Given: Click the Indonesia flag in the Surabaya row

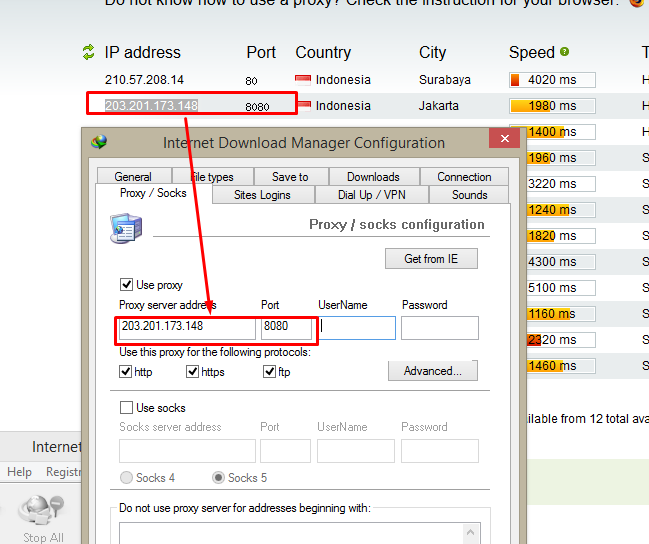Looking at the screenshot, I should click(x=303, y=79).
